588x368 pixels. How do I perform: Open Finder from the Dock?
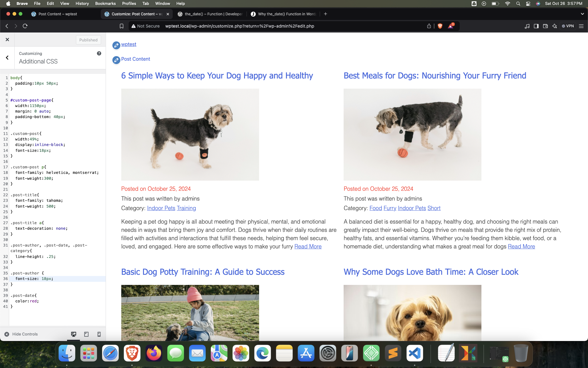coord(67,353)
